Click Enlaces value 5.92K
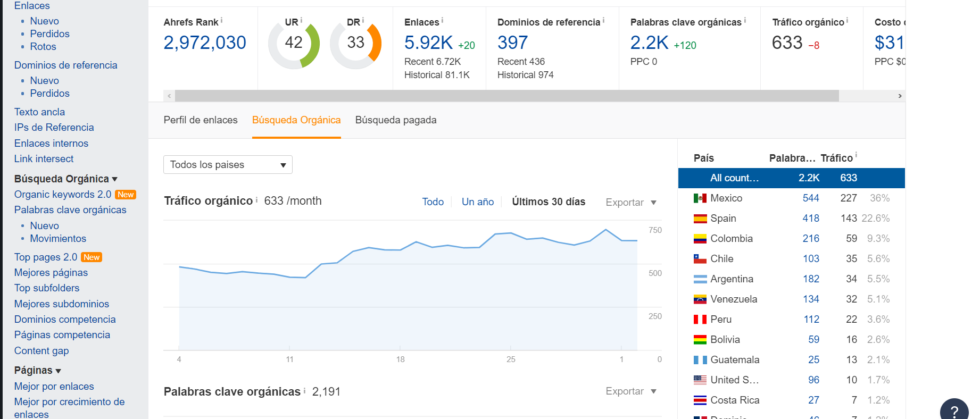980x419 pixels. [x=429, y=43]
